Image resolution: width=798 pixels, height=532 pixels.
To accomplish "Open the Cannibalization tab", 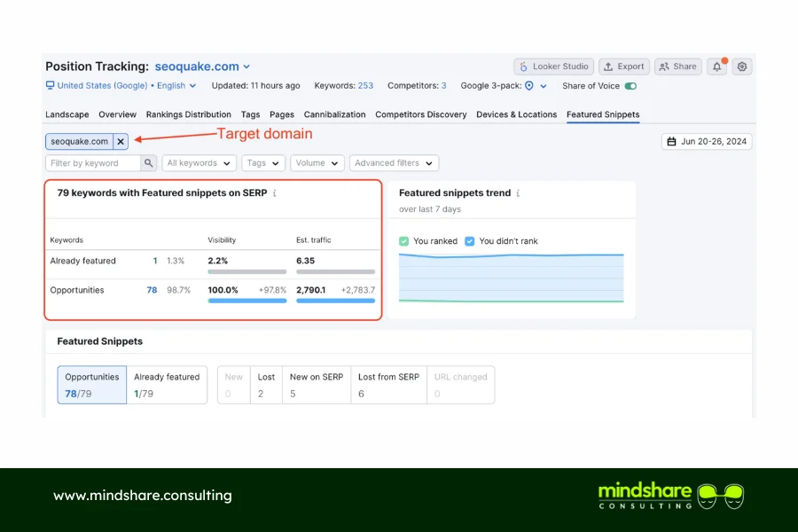I will pos(335,114).
